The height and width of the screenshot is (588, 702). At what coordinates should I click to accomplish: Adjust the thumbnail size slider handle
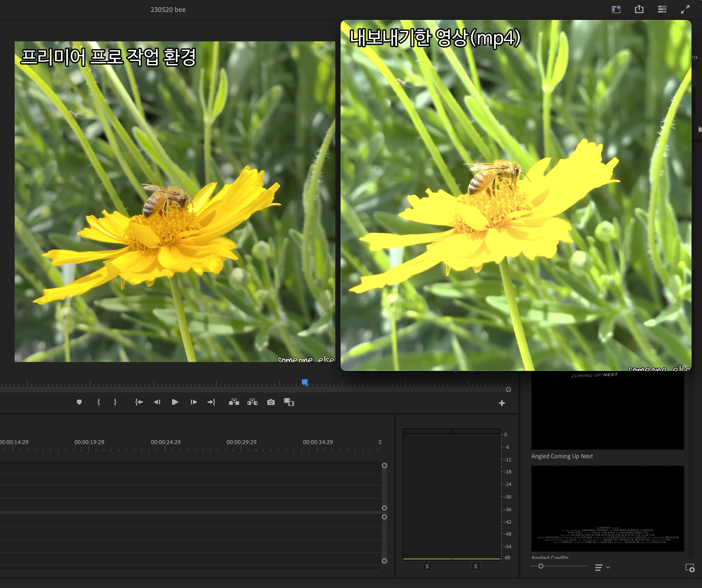pos(541,566)
